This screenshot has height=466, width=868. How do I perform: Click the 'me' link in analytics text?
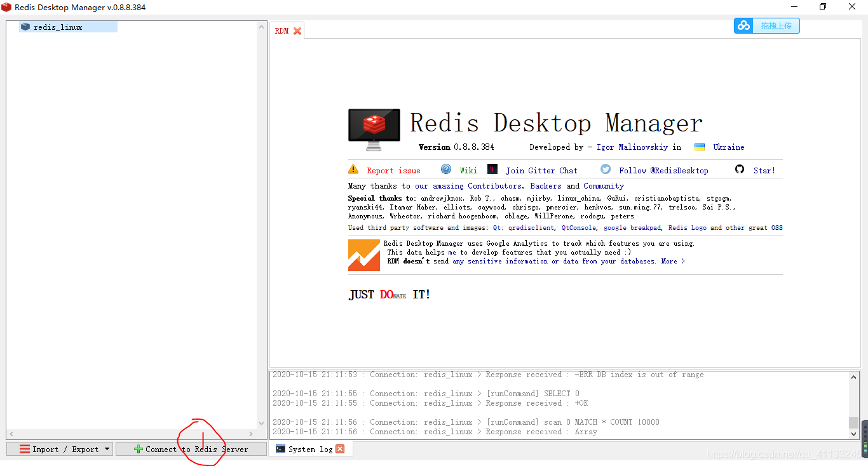coord(452,252)
